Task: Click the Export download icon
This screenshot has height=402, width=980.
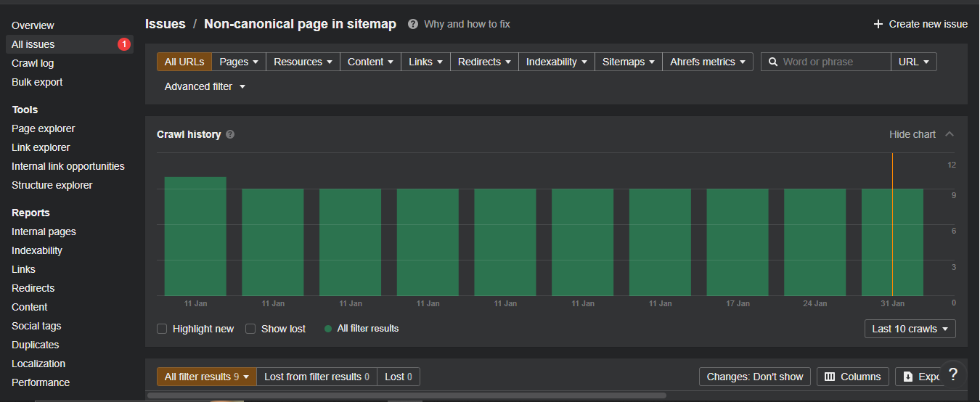Action: [x=907, y=377]
